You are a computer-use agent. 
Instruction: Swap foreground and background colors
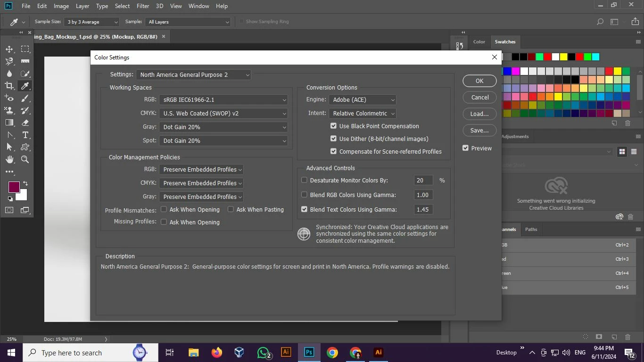(x=25, y=183)
